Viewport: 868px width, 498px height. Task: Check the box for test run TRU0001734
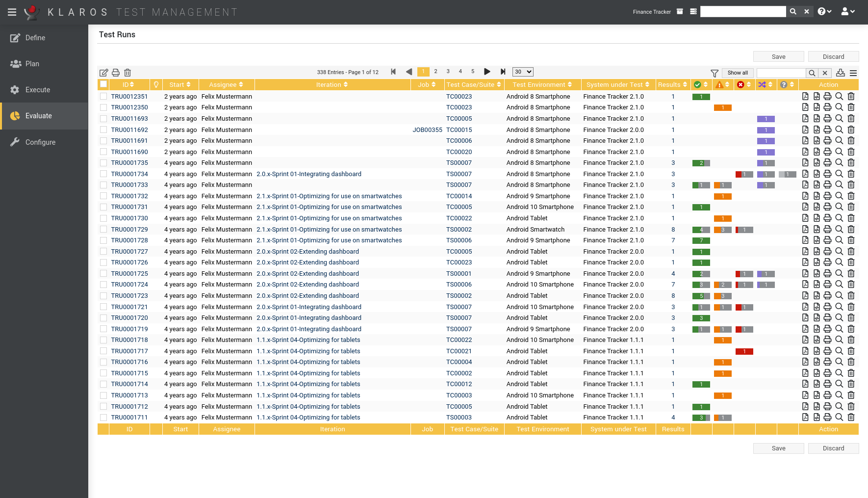(103, 174)
